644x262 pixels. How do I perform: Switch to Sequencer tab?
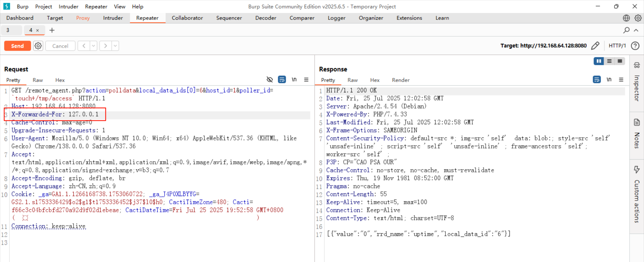(229, 18)
